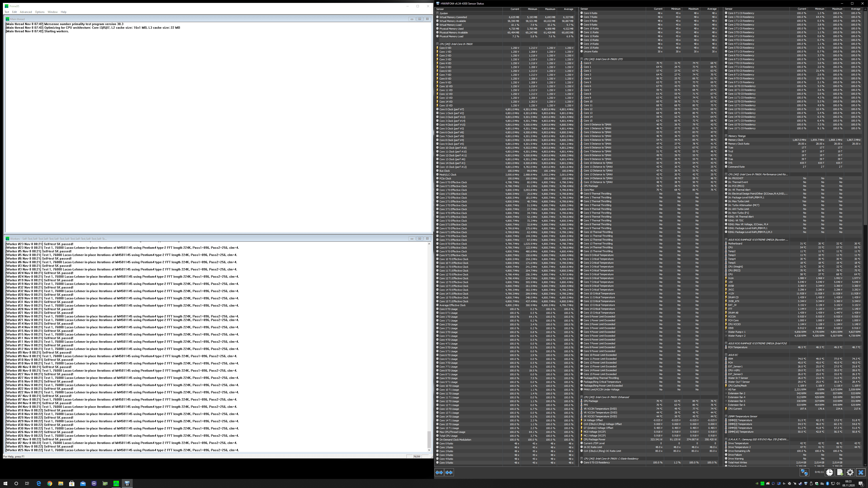Minimize the Main thread child window
This screenshot has width=868, height=488.
[x=412, y=19]
